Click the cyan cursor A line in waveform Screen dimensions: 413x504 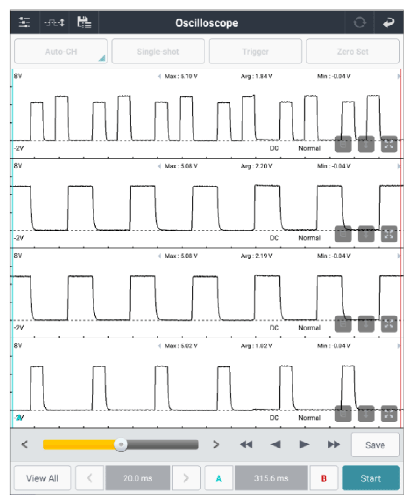[x=12, y=248]
